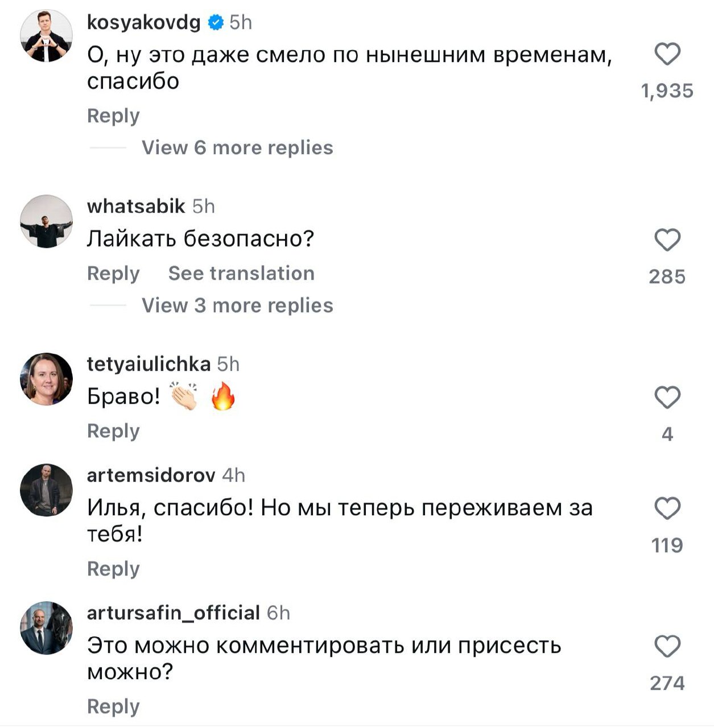Like whatsabik's comment heart icon
Image resolution: width=714 pixels, height=728 pixels.
(x=667, y=240)
